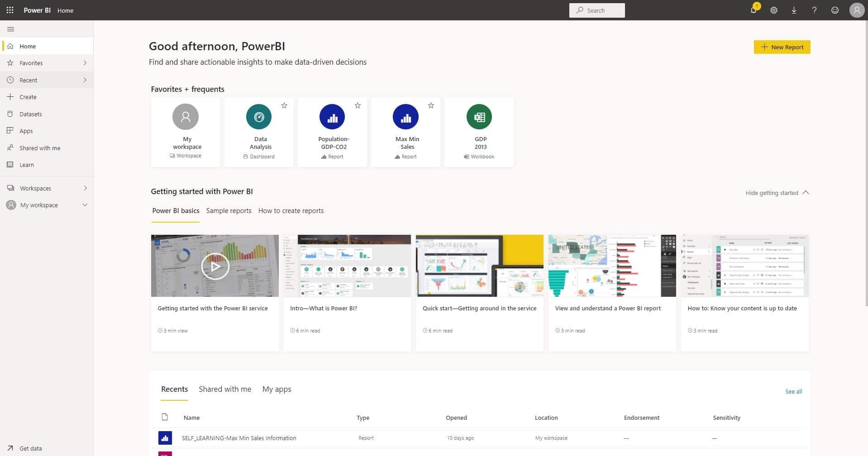The height and width of the screenshot is (456, 868).
Task: Open the Power BI app launcher waffle icon
Action: pos(10,10)
